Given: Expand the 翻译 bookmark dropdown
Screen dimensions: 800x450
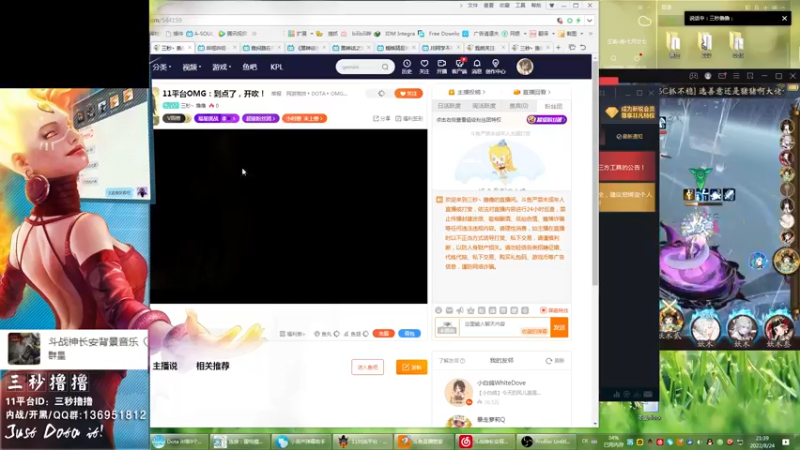Looking at the screenshot, I should pyautogui.click(x=553, y=34).
